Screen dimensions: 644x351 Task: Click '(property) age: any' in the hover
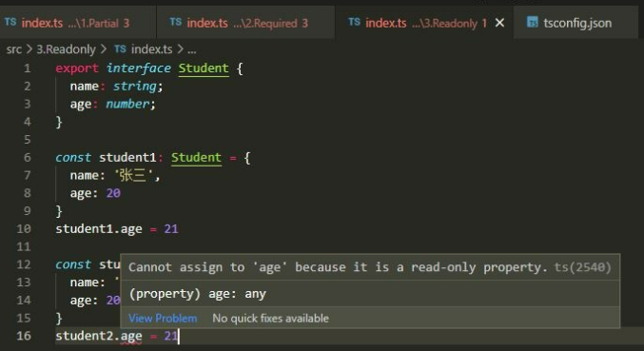[x=197, y=294]
